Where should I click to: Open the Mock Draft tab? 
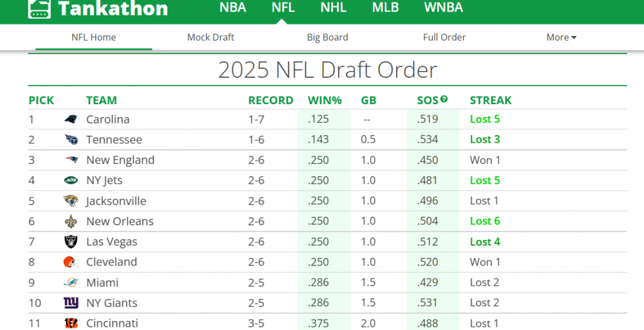(211, 37)
